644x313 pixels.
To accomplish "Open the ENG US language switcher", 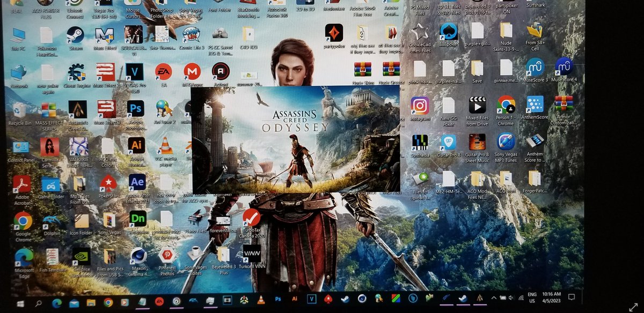I will (533, 297).
